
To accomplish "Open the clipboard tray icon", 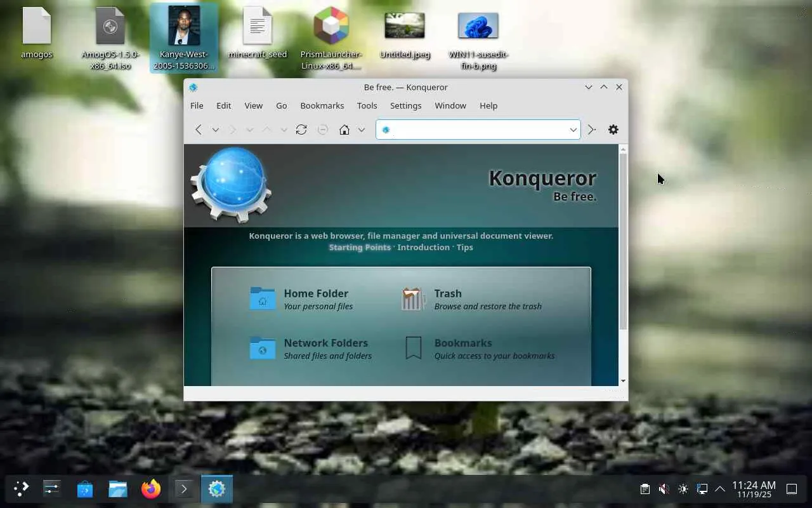I will point(645,489).
